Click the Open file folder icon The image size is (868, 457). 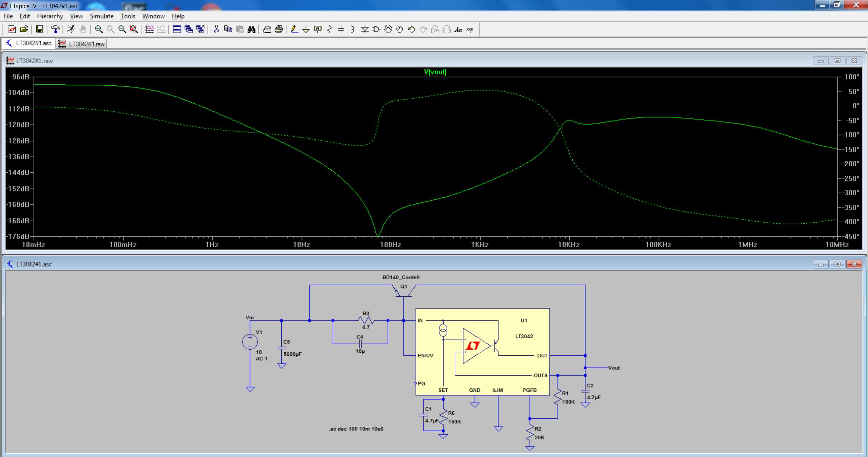pos(24,29)
